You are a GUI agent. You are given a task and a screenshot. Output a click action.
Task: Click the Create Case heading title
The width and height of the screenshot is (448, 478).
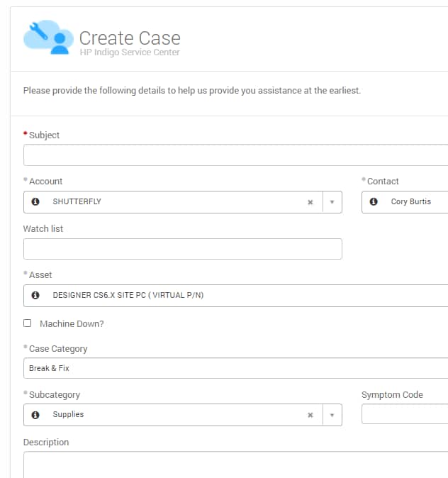tap(130, 38)
